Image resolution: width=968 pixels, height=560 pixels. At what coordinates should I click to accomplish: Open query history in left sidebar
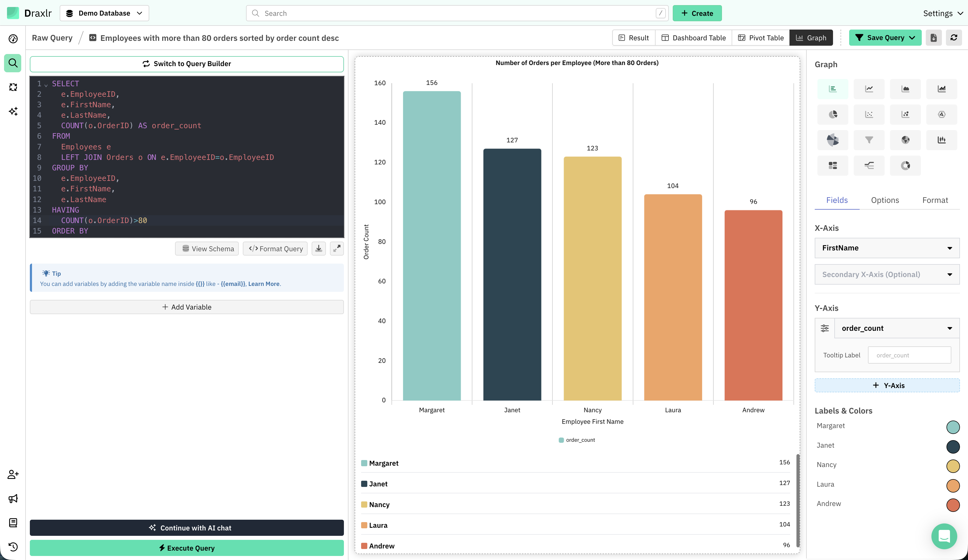click(13, 547)
